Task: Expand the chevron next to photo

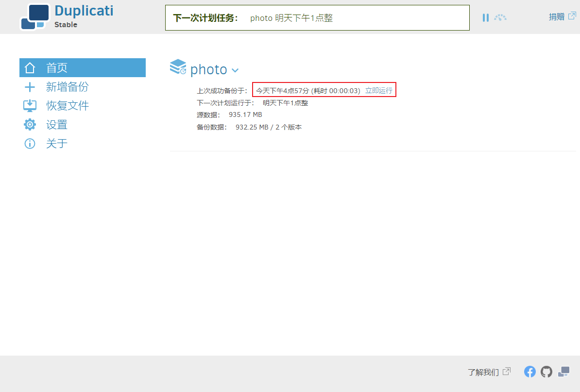Action: pyautogui.click(x=235, y=70)
